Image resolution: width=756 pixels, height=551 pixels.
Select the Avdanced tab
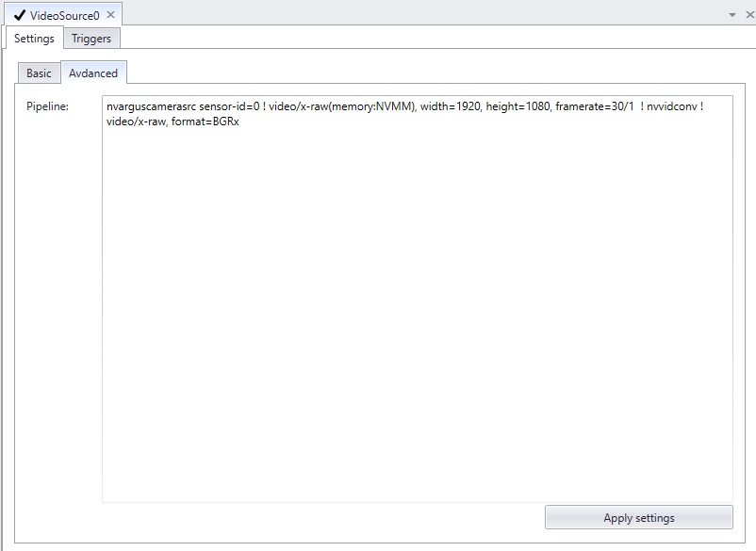click(93, 73)
